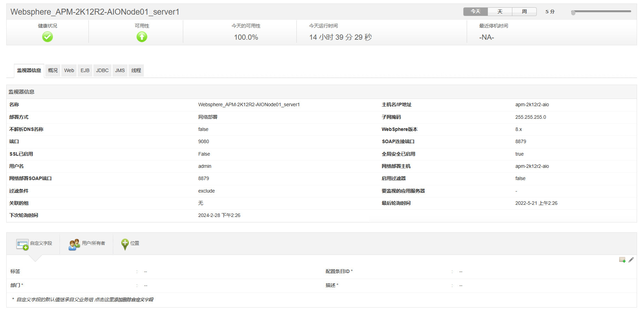Open the 位置 location pin icon tab

pos(130,244)
